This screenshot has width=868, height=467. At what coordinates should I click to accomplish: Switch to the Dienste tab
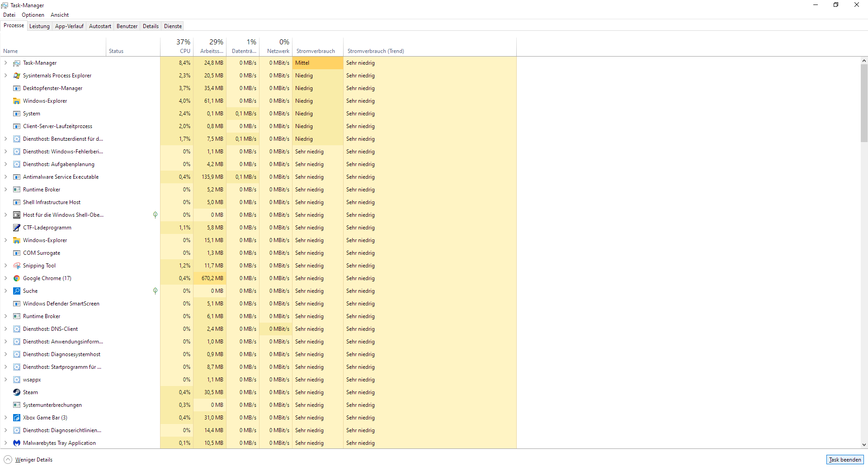pos(173,26)
